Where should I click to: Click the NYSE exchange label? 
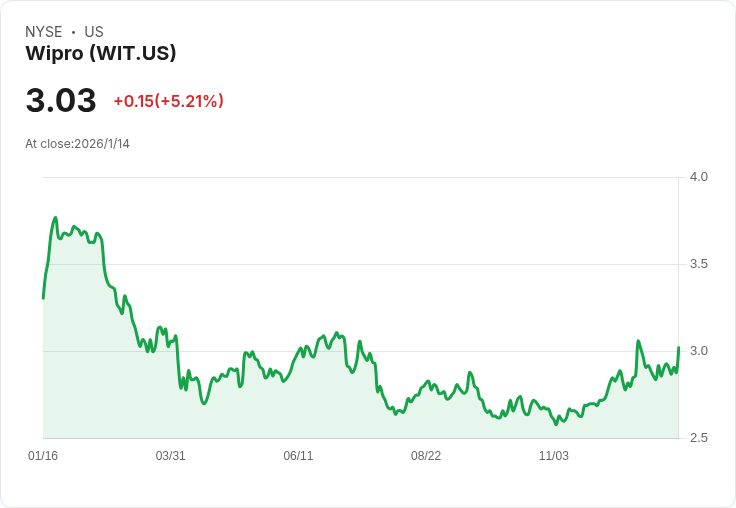(44, 32)
